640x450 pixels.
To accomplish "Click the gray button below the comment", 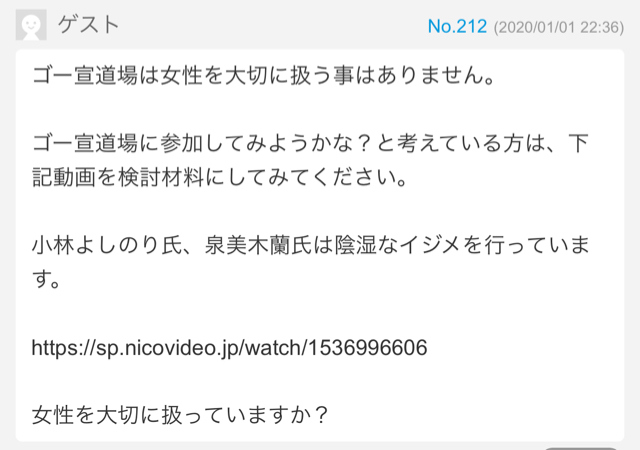I will tap(581, 448).
